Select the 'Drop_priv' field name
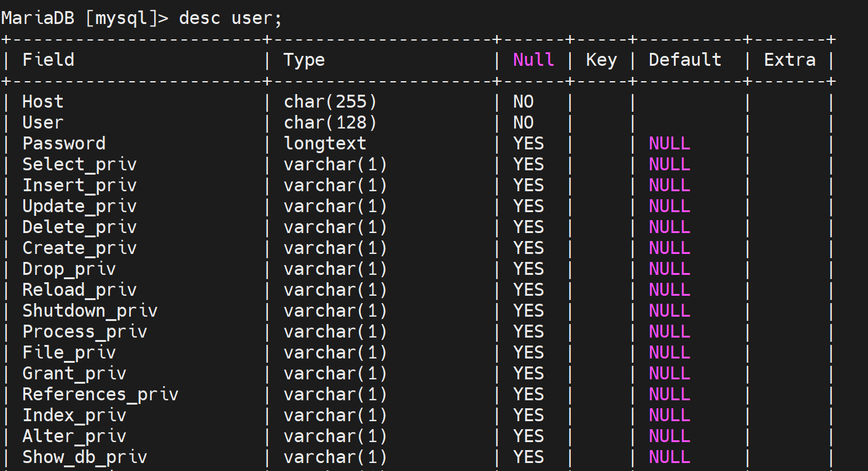The width and height of the screenshot is (868, 471). click(x=69, y=269)
